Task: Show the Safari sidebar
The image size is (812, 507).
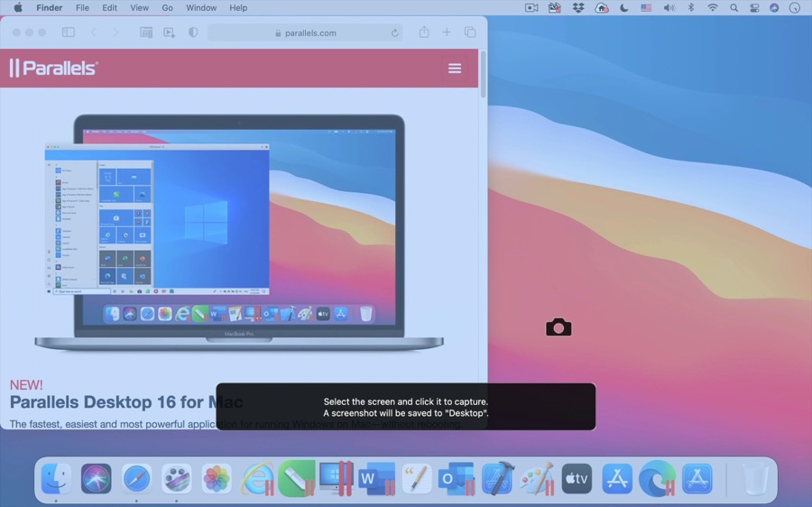Action: pyautogui.click(x=69, y=32)
